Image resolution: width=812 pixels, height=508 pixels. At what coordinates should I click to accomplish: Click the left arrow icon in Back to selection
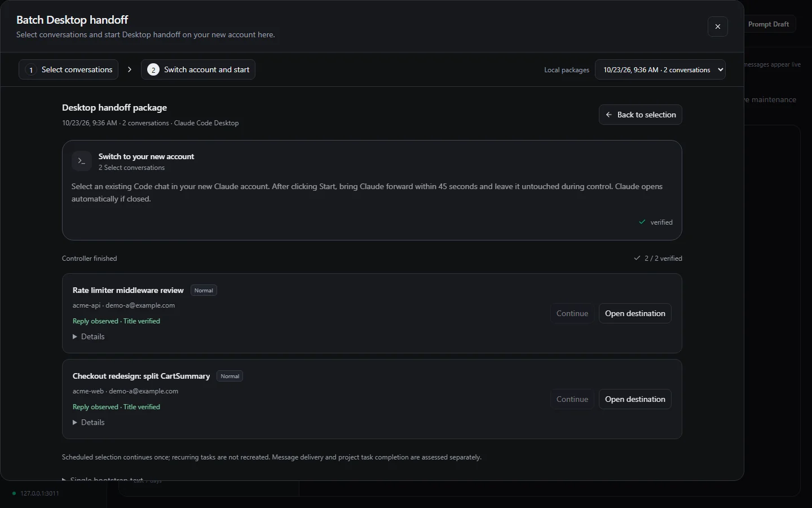[x=609, y=115]
